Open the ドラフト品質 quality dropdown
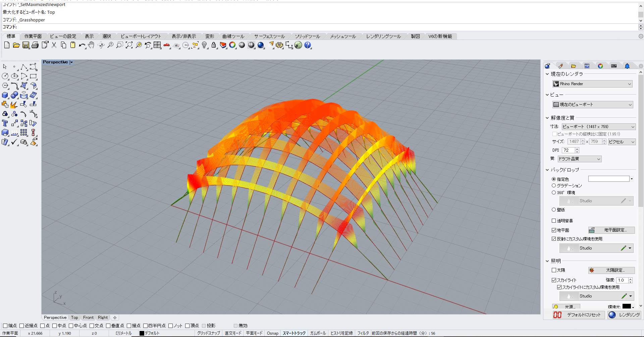The width and height of the screenshot is (644, 337). [580, 159]
